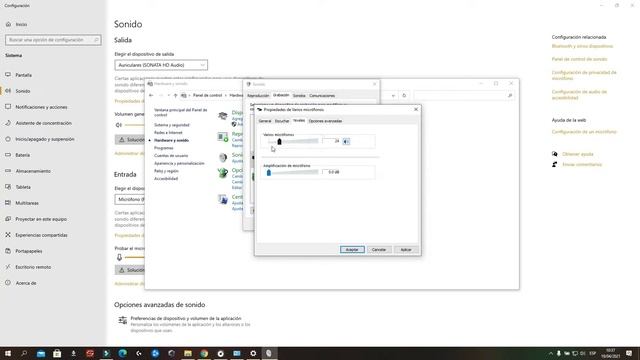Screen dimensions: 640x360
Task: Switch to Sonidos tab in Sonido dialog
Action: click(299, 96)
